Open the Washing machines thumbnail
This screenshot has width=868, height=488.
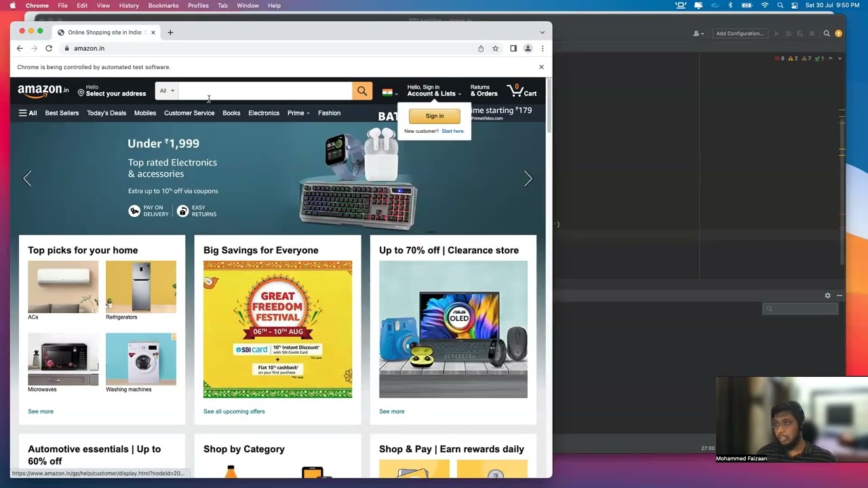(140, 359)
